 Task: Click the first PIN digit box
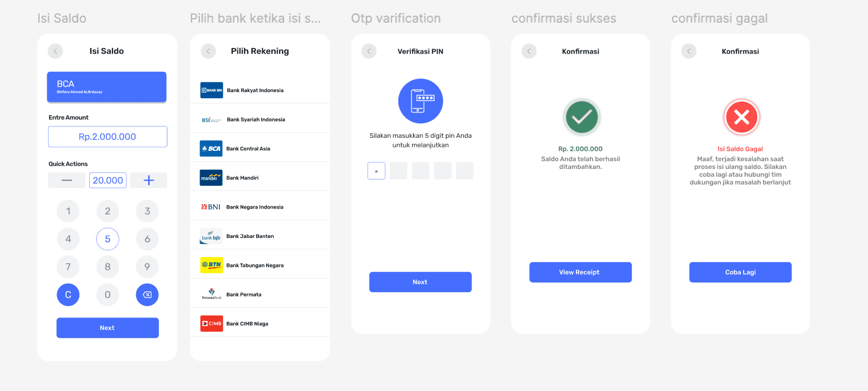pyautogui.click(x=376, y=171)
